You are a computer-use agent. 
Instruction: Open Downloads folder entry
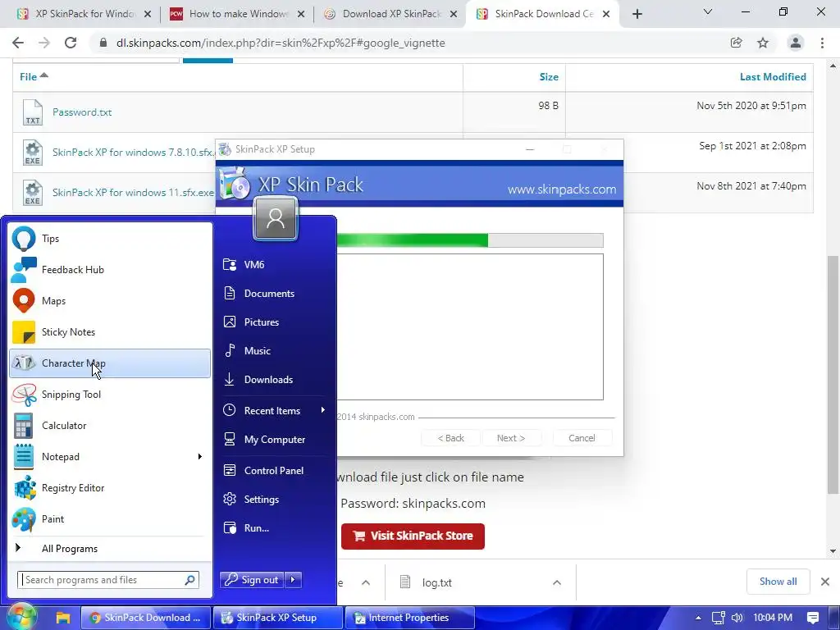275,379
